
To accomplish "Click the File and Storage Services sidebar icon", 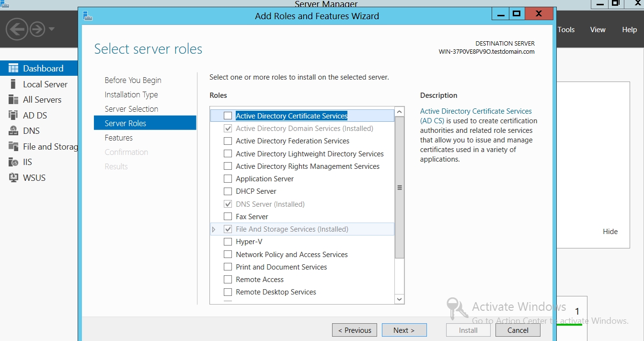I will 13,146.
